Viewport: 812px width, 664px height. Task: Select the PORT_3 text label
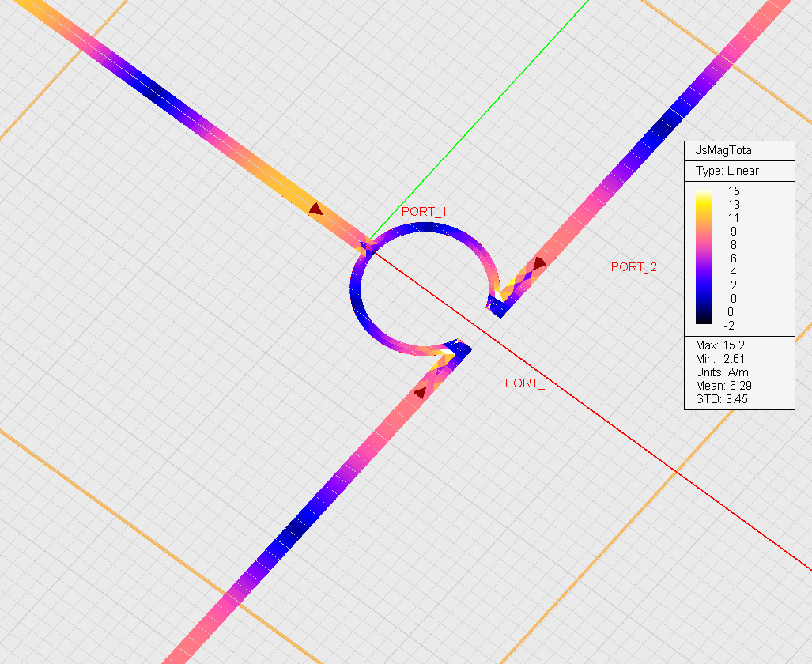(527, 383)
